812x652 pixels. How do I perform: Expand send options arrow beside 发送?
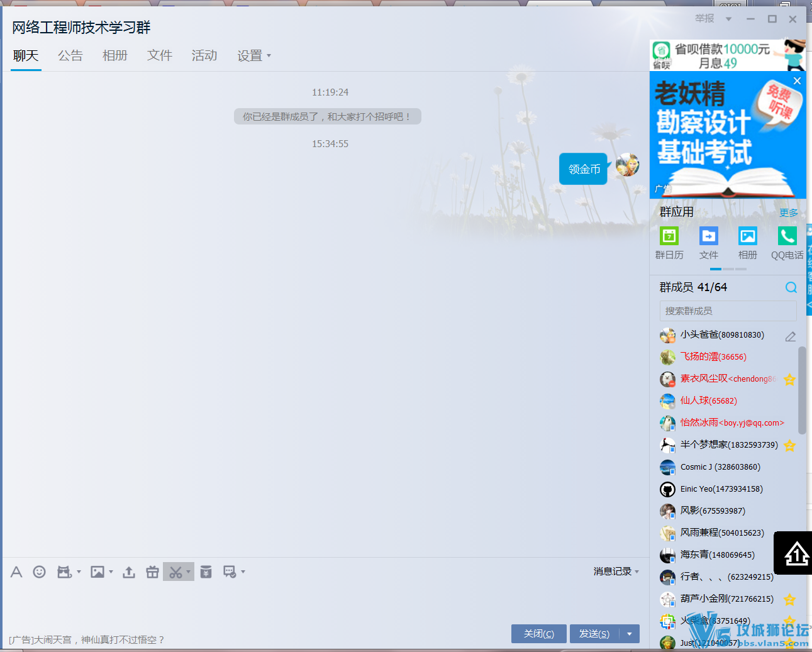629,634
